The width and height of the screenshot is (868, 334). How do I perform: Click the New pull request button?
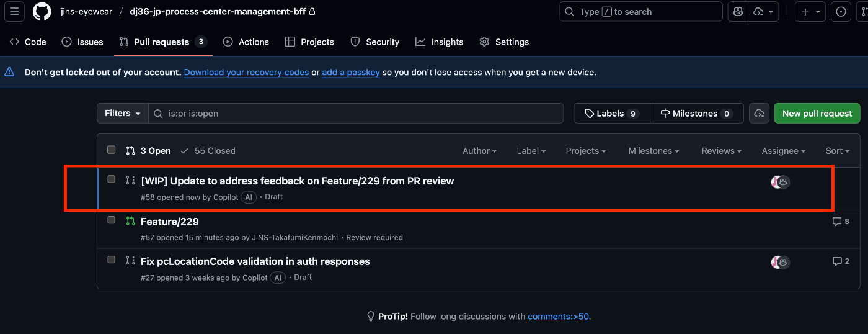pos(817,113)
